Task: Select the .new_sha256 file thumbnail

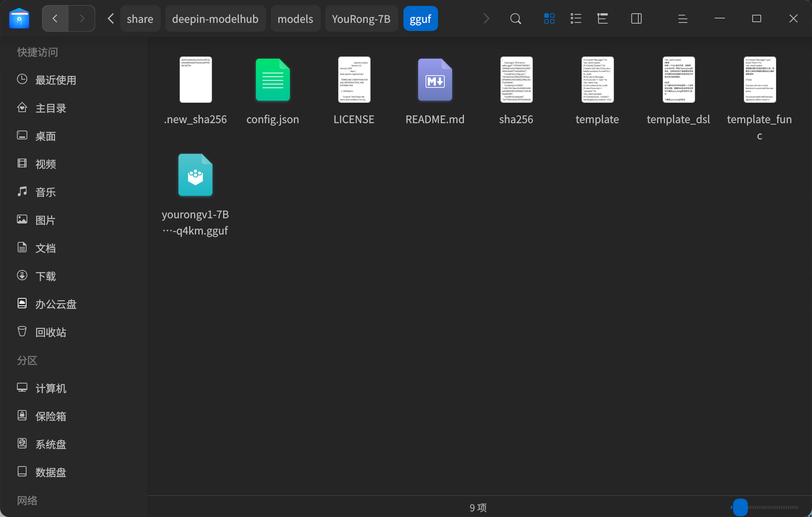Action: (196, 80)
